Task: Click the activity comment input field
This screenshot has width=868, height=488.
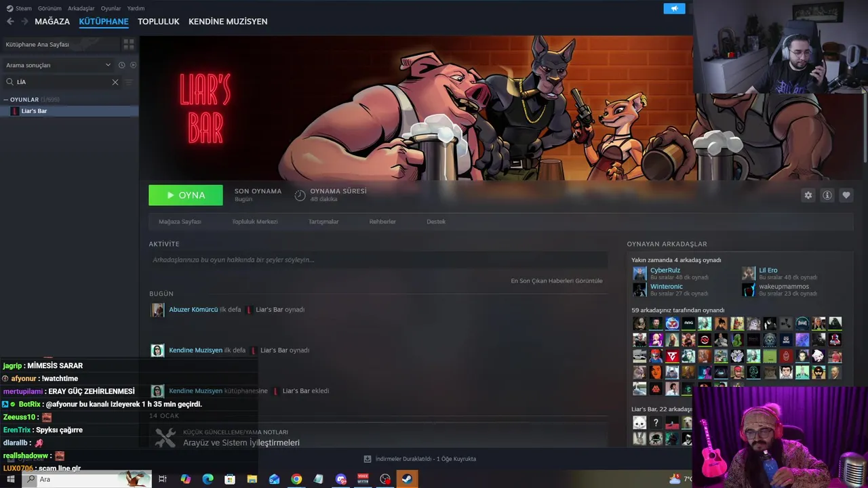Action: (x=378, y=260)
